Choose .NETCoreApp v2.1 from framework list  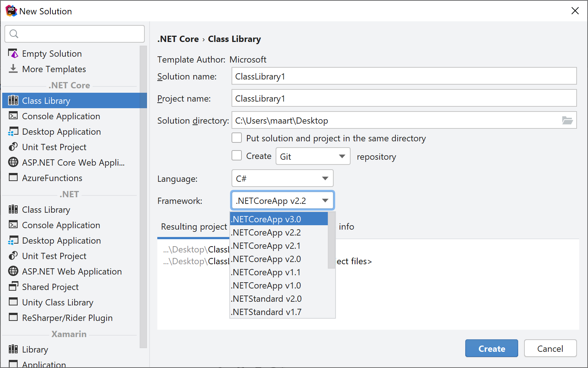pyautogui.click(x=279, y=245)
